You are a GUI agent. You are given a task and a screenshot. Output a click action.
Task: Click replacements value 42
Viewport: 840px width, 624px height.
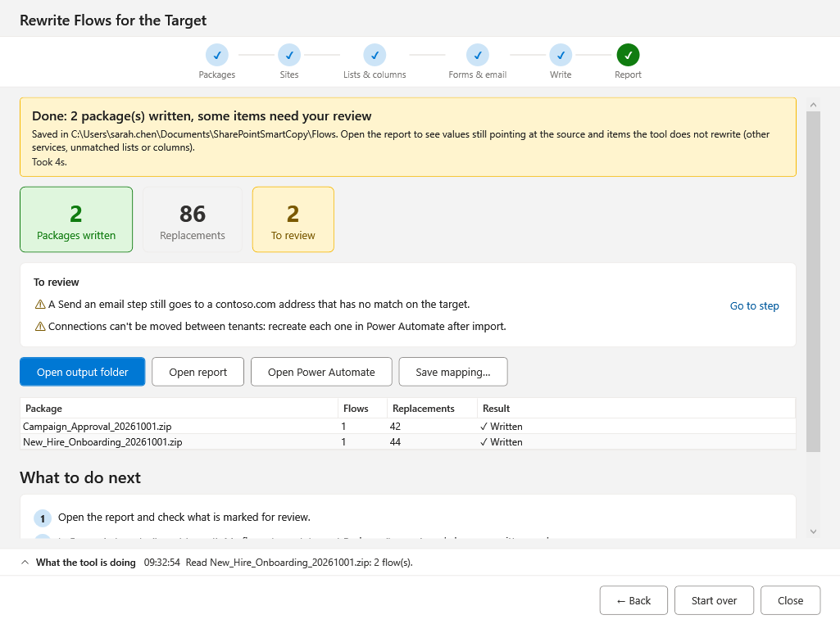395,427
